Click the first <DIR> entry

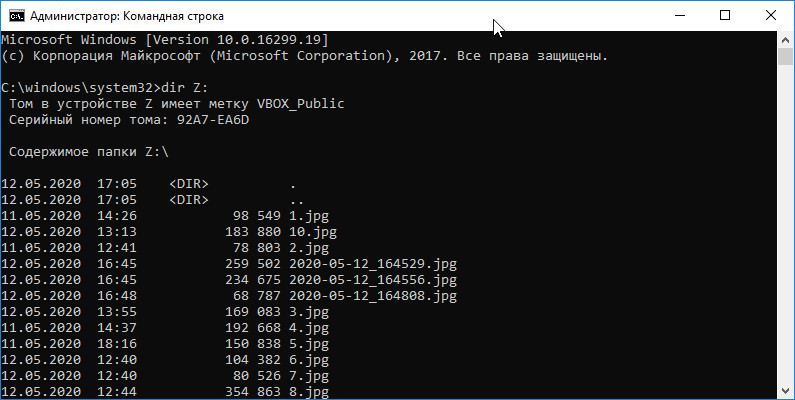click(189, 184)
